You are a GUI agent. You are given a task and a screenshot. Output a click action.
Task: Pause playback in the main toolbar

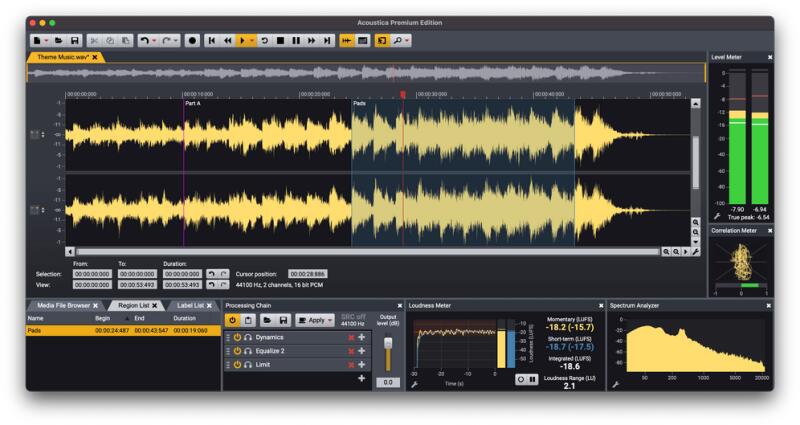tap(296, 40)
